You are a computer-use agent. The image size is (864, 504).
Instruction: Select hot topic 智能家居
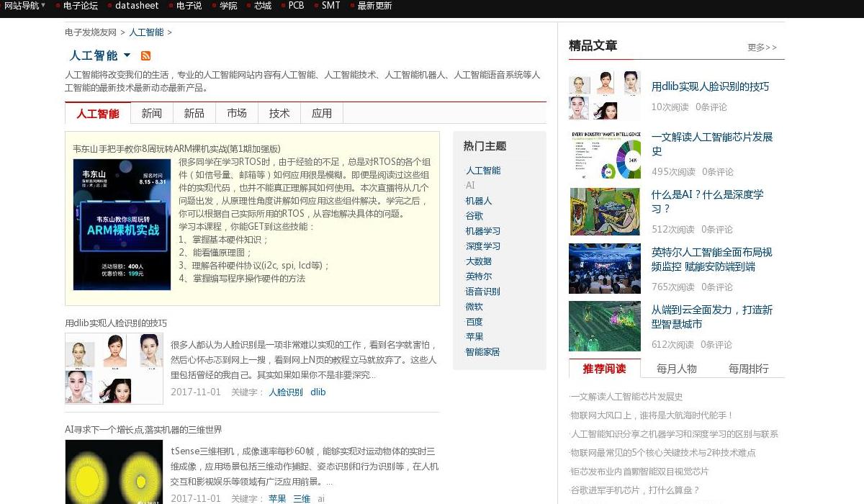pos(483,352)
